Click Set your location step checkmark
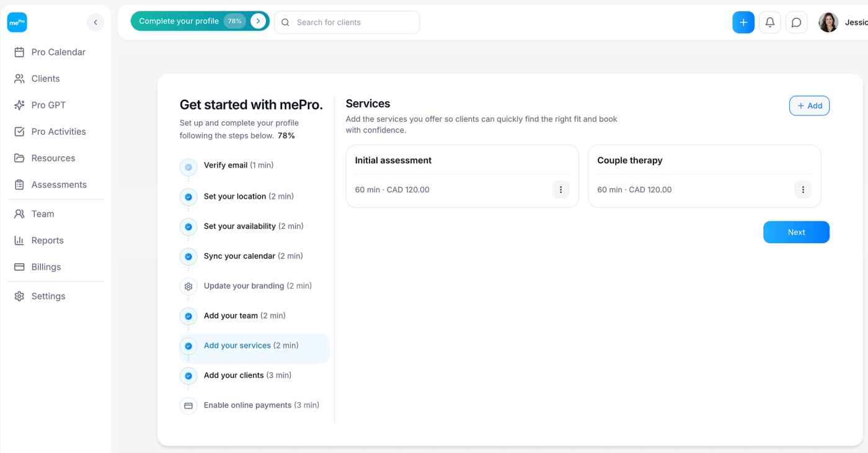The image size is (868, 453). click(x=188, y=197)
